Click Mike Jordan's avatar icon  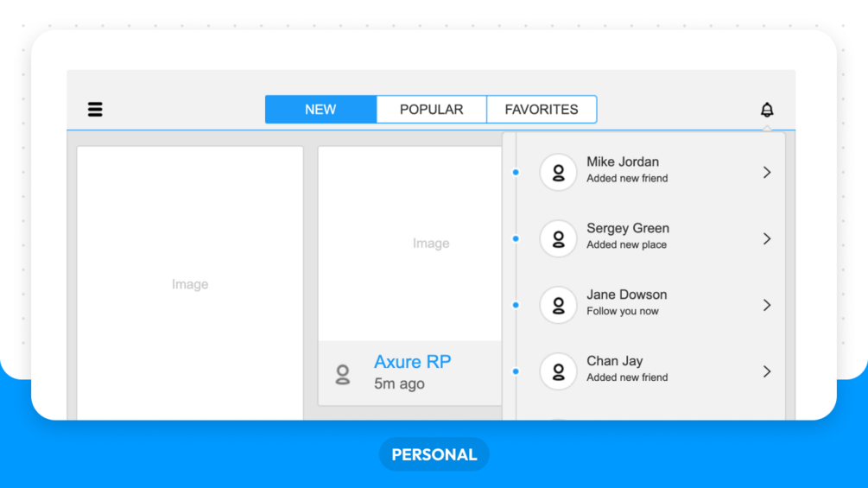click(x=559, y=173)
